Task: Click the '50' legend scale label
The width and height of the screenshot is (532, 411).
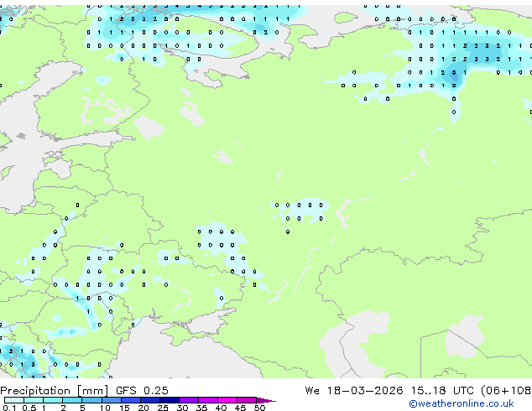Action: (x=259, y=408)
